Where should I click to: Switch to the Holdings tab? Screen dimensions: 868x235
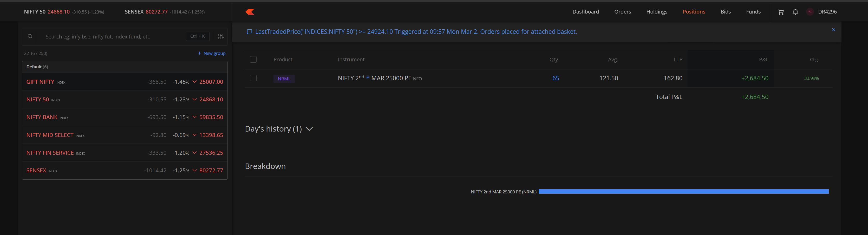pyautogui.click(x=656, y=12)
